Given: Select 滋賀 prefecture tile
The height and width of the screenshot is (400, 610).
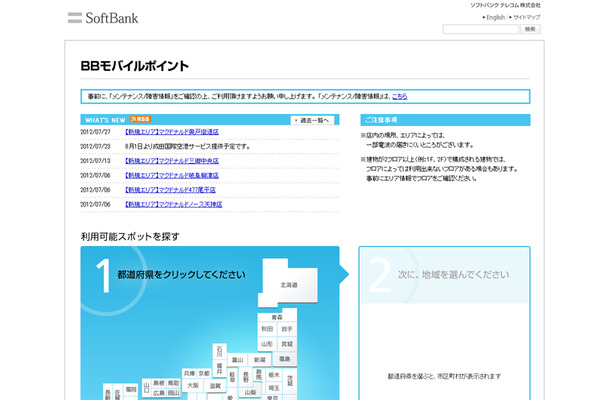Looking at the screenshot, I should click(215, 386).
